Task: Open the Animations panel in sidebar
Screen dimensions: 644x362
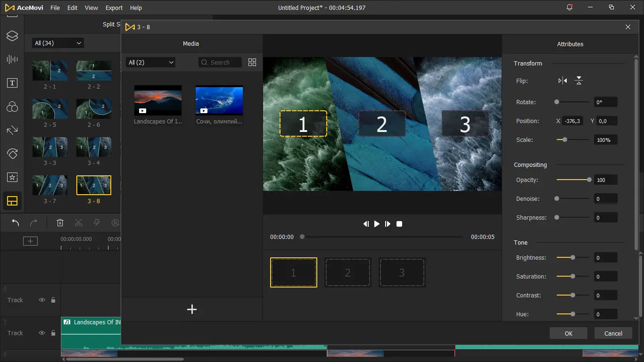Action: coord(12,154)
